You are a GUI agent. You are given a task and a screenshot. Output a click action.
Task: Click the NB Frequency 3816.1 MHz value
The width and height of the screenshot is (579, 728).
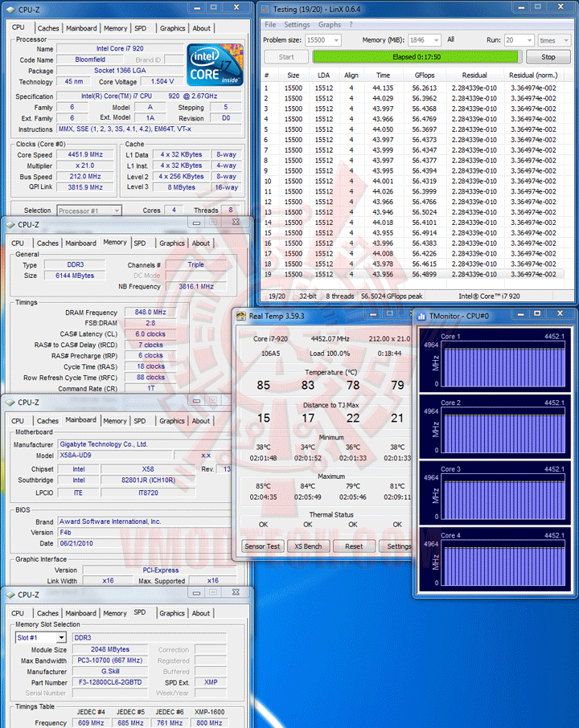click(196, 287)
